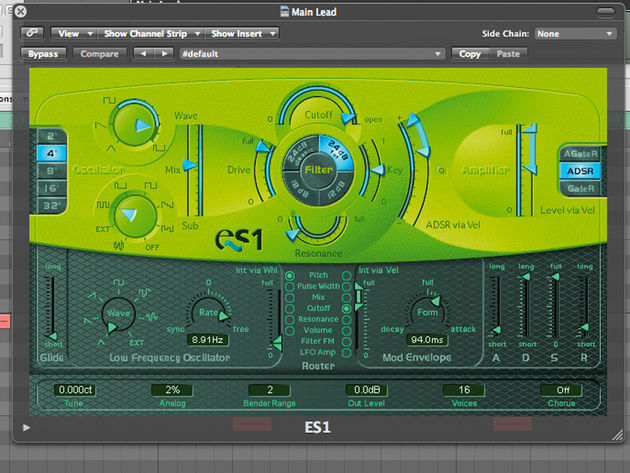Select 2' oscillator octave
630x473 pixels.
[51, 136]
